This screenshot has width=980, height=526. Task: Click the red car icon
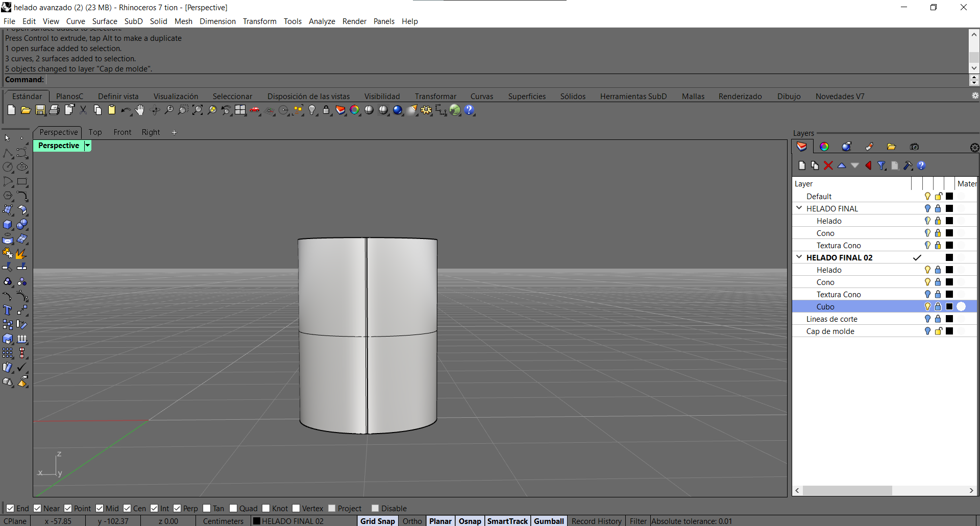pyautogui.click(x=255, y=110)
